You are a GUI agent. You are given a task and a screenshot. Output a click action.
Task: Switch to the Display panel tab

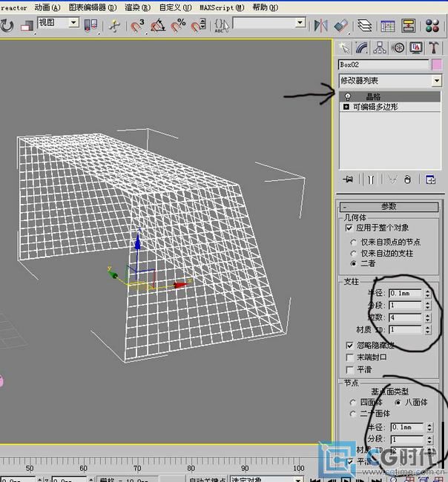tap(415, 47)
